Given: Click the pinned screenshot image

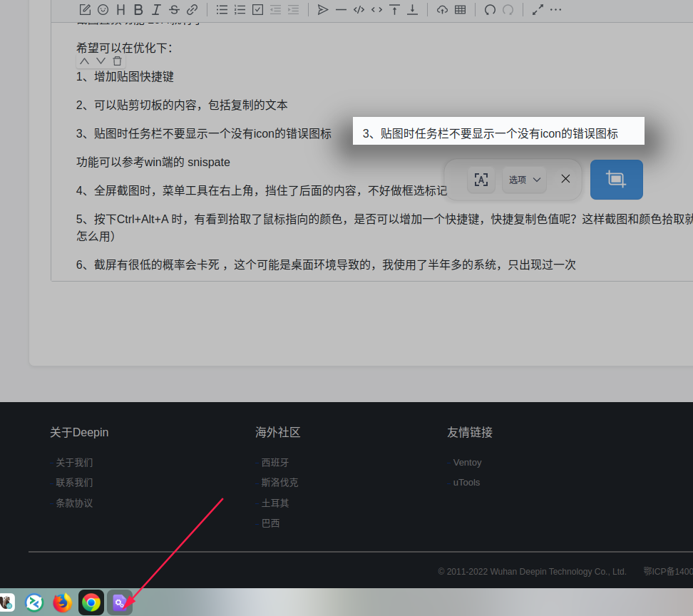Looking at the screenshot, I should pyautogui.click(x=498, y=130).
